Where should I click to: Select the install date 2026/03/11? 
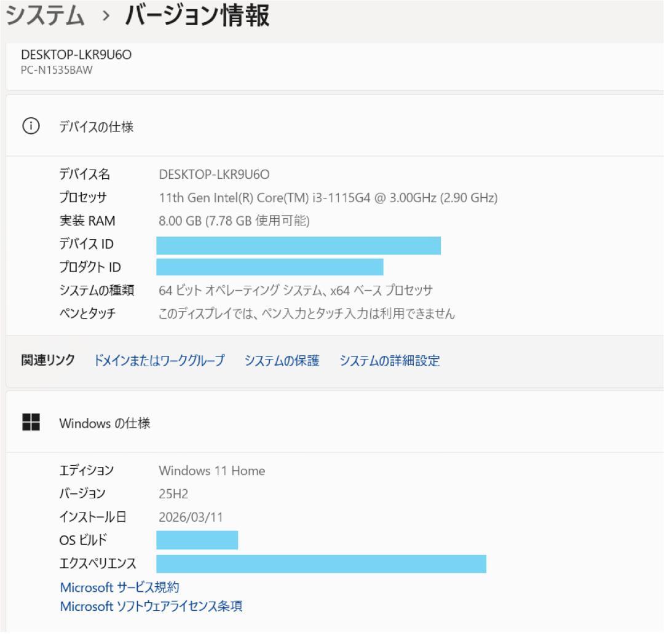click(191, 517)
